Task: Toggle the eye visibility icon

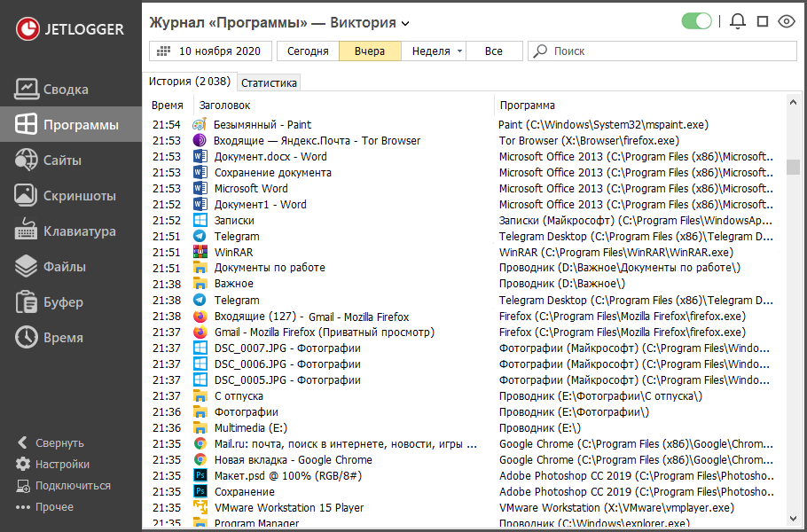Action: 786,21
